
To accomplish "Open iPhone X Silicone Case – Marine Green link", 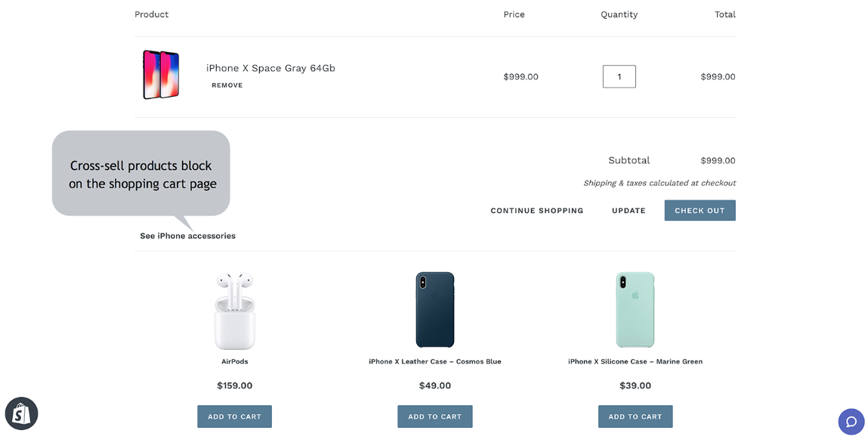I will pyautogui.click(x=635, y=362).
